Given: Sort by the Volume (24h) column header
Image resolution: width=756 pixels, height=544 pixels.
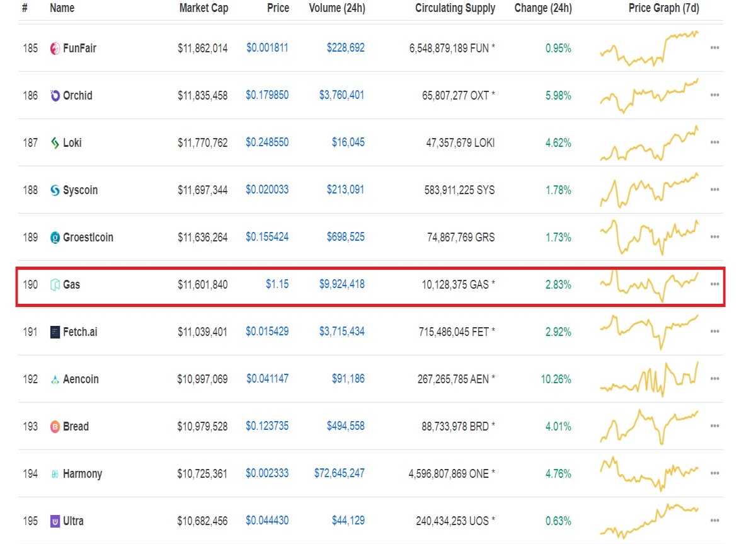Looking at the screenshot, I should (x=337, y=8).
